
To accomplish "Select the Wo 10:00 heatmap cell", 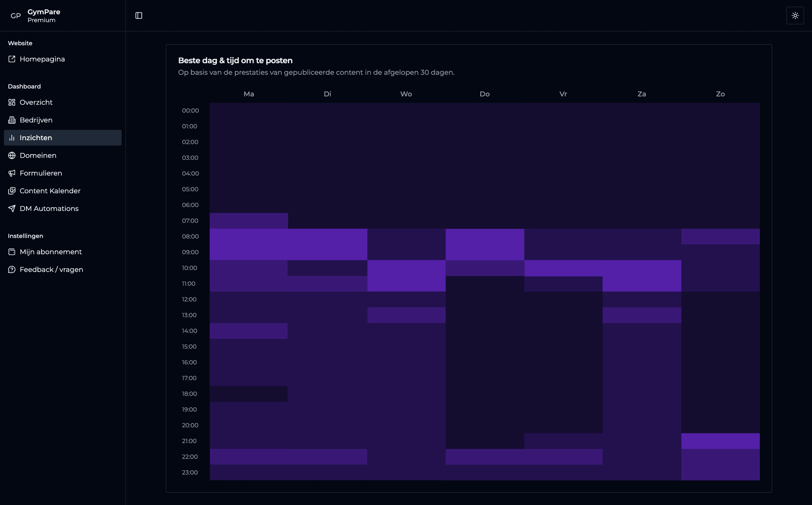I will click(406, 268).
